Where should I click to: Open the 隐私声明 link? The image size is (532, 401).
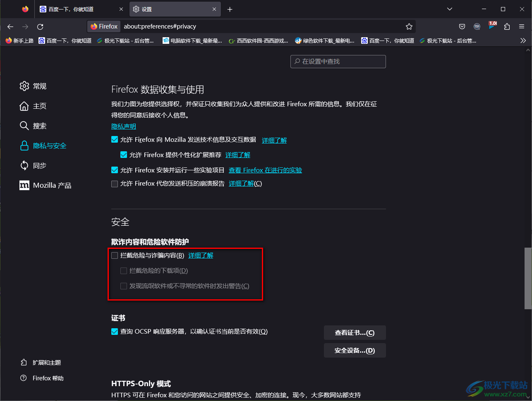coord(124,127)
